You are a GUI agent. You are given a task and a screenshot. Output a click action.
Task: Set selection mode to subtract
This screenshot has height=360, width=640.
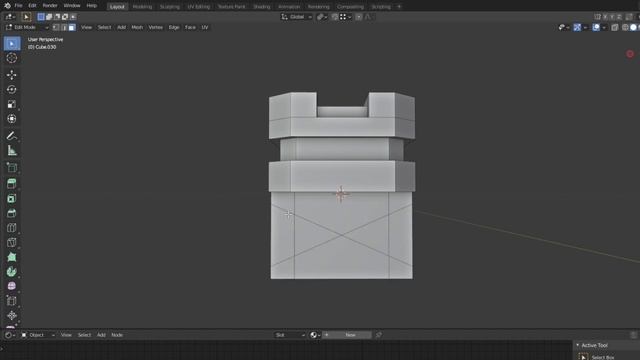57,17
